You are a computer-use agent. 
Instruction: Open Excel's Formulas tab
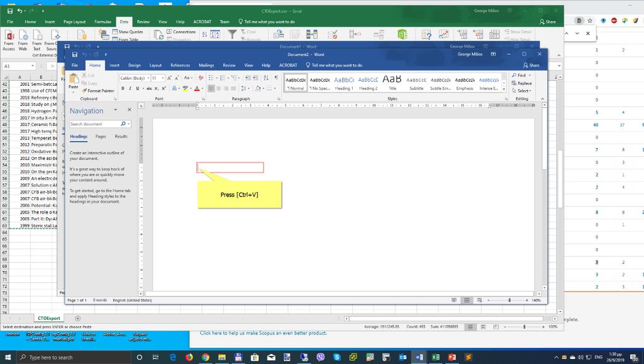point(103,22)
